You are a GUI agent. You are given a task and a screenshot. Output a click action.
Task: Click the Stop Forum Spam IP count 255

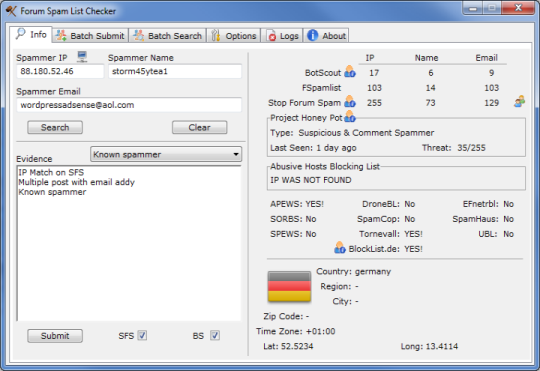tap(374, 103)
